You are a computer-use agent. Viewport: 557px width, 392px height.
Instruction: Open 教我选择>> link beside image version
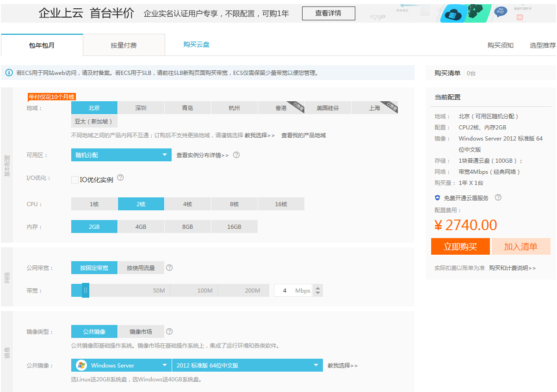pyautogui.click(x=343, y=366)
